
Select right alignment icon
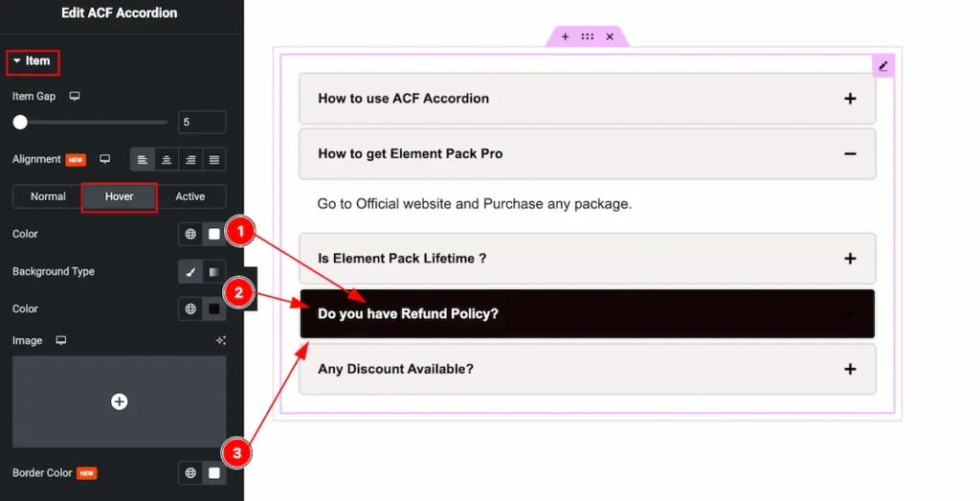[x=190, y=159]
